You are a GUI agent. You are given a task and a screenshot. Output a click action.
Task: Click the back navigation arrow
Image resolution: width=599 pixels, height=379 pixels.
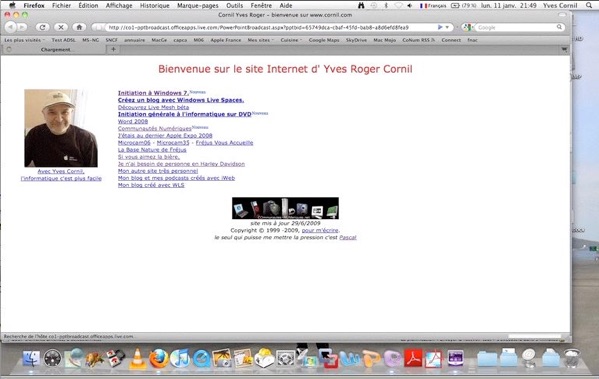tap(10, 27)
